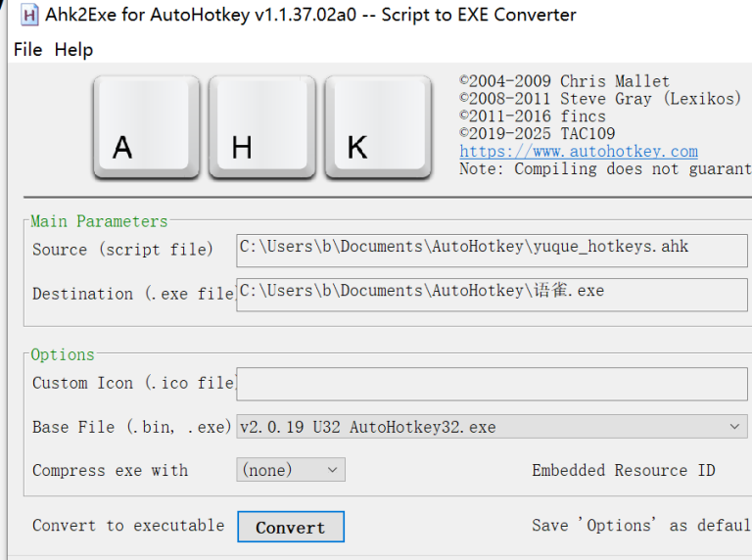Click the 'H' keyboard key image
Image resolution: width=752 pixels, height=560 pixels.
tap(261, 128)
